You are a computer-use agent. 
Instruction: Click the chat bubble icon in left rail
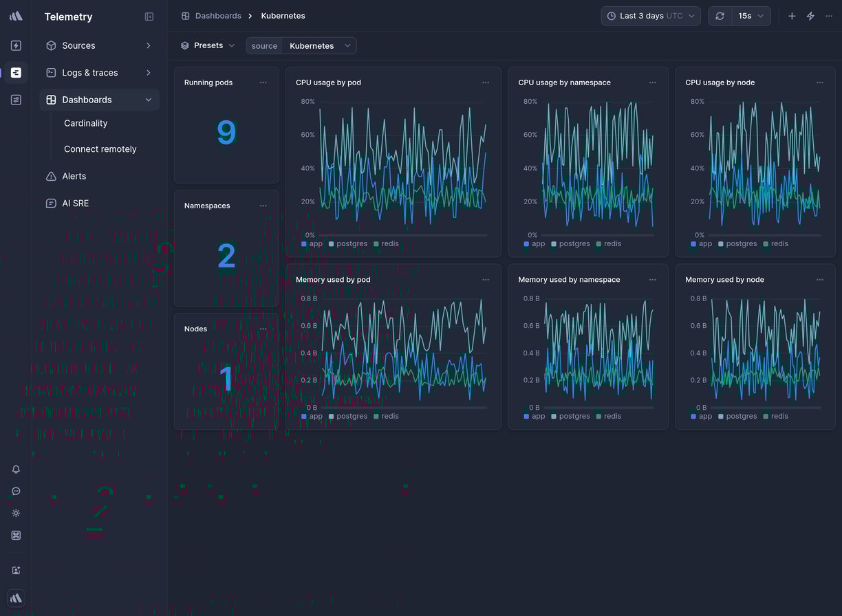[16, 491]
